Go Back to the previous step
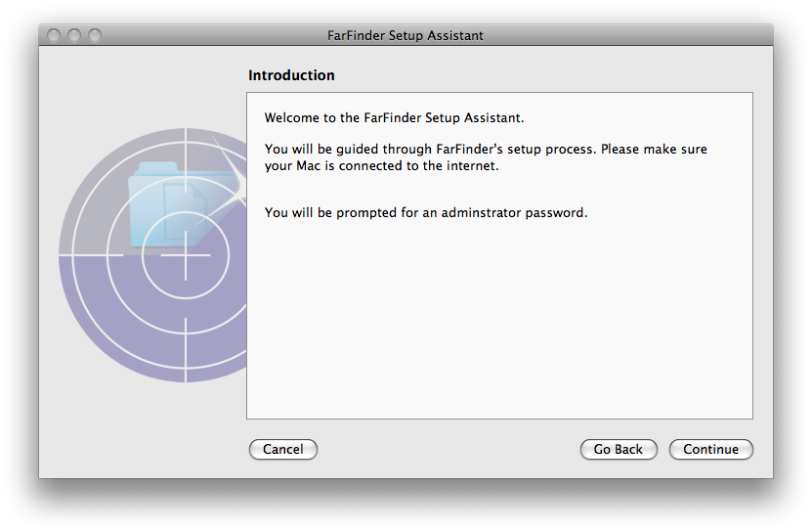This screenshot has width=812, height=532. [x=619, y=449]
